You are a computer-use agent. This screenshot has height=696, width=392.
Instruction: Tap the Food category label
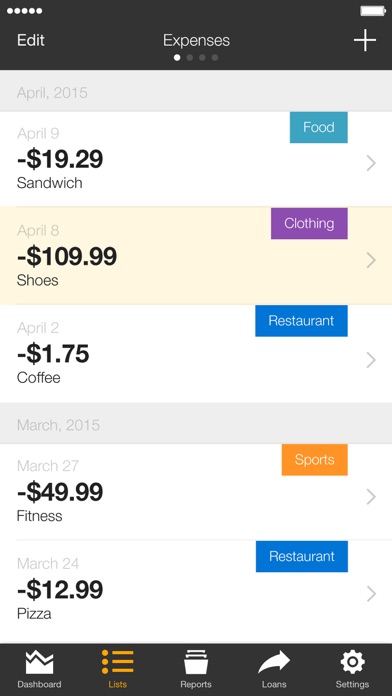pos(319,127)
